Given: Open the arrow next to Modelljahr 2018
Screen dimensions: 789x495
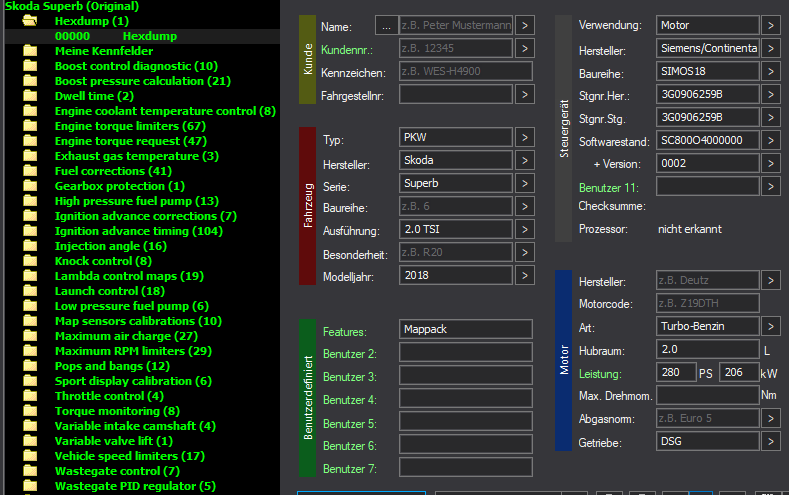Looking at the screenshot, I should [x=525, y=275].
